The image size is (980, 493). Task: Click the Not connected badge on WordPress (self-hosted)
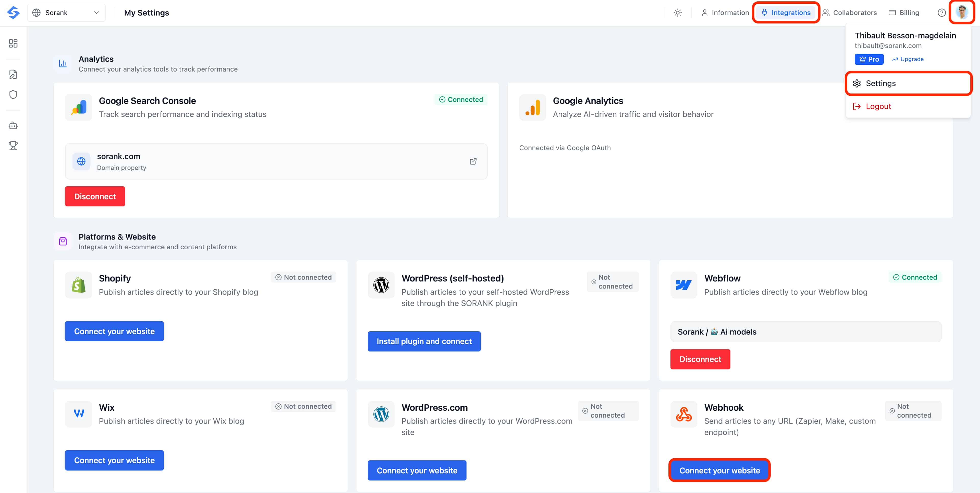pos(613,282)
